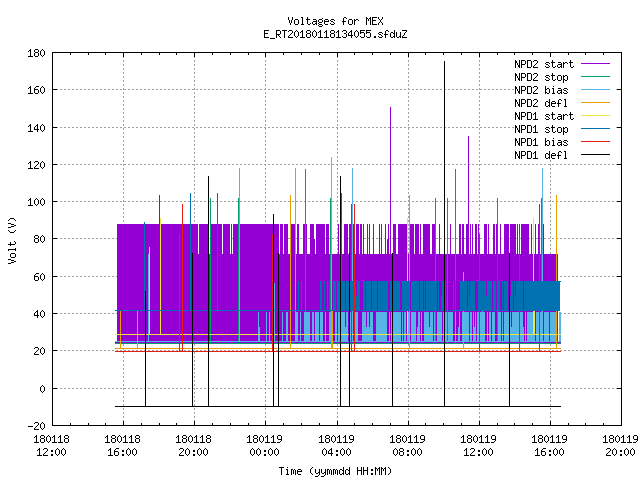Click the yellow NPD1 start legend line
Image resolution: width=640 pixels, height=480 pixels.
(595, 116)
